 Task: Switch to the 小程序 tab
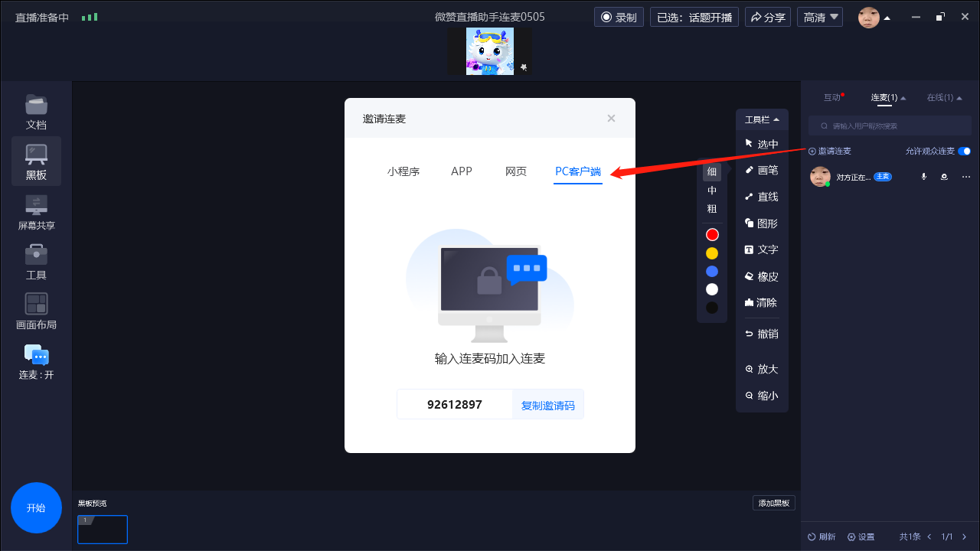click(x=403, y=171)
